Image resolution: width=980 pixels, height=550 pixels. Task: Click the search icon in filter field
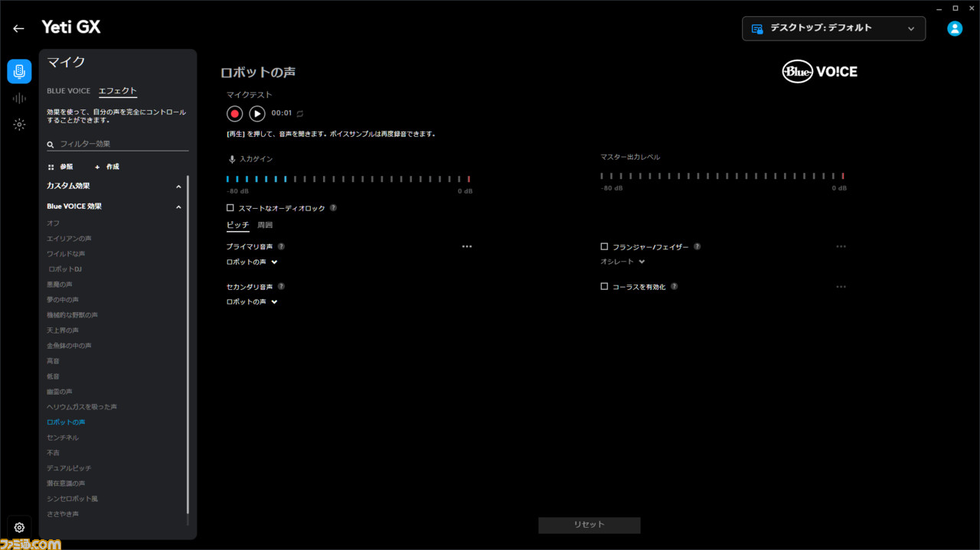[51, 144]
